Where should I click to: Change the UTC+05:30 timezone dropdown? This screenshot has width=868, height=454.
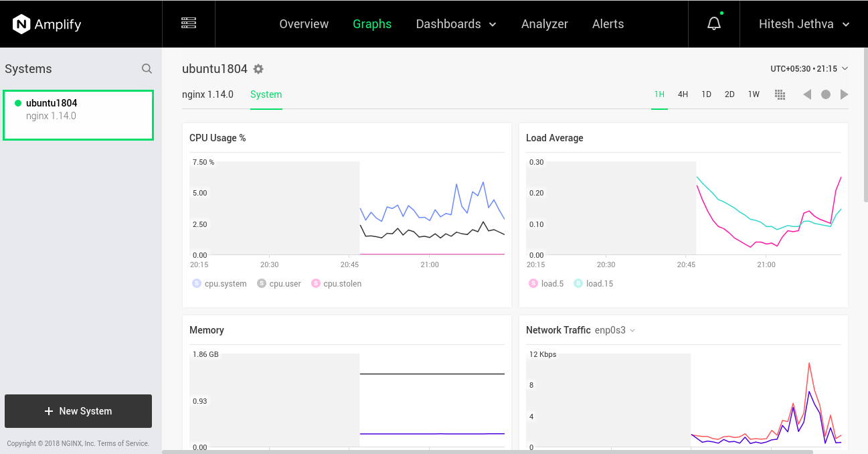pos(809,68)
